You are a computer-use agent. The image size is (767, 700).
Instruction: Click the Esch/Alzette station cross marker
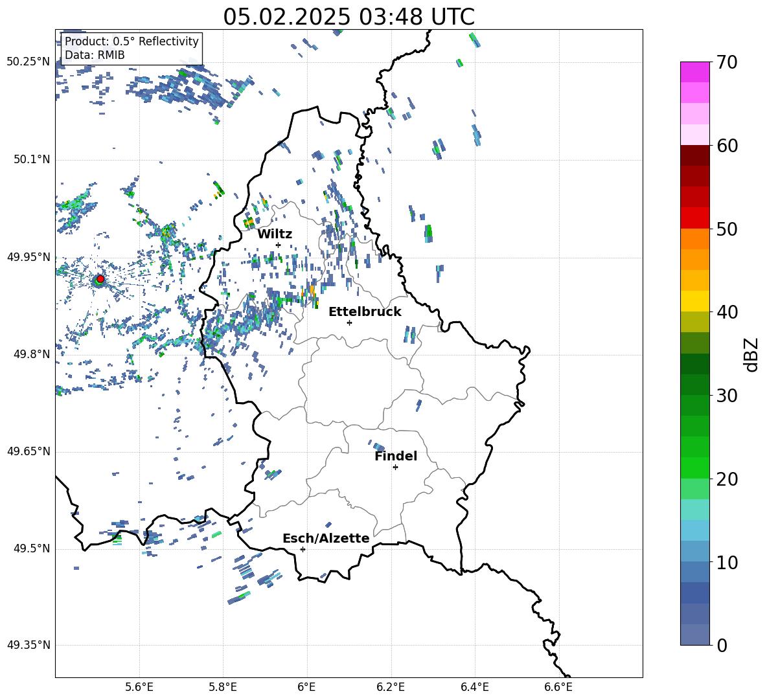click(x=303, y=549)
